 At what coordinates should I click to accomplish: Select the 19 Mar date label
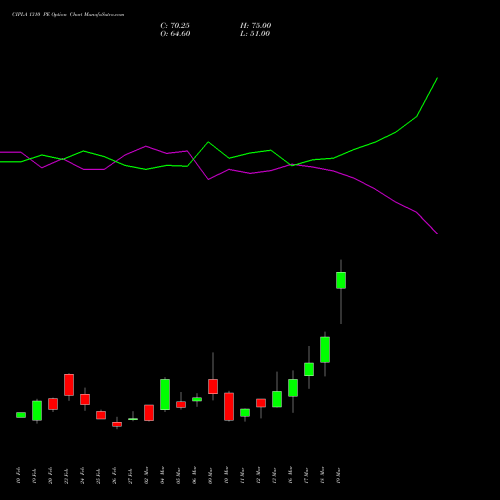338,476
